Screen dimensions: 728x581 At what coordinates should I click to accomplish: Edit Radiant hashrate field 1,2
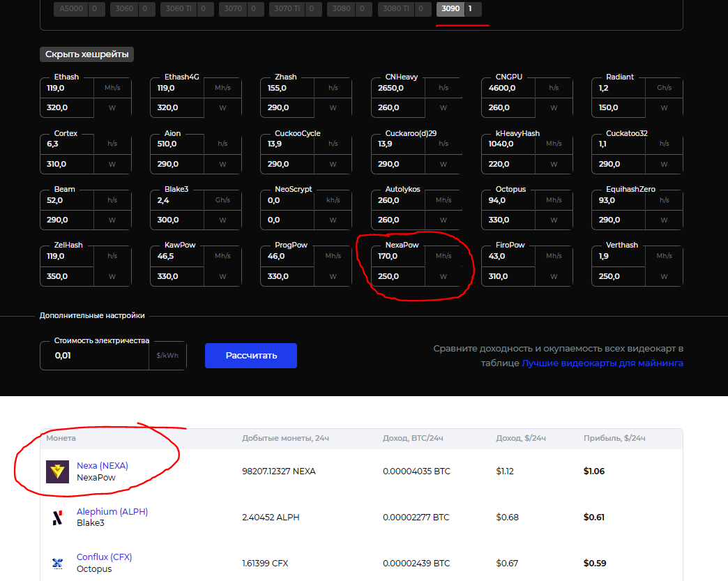click(619, 88)
